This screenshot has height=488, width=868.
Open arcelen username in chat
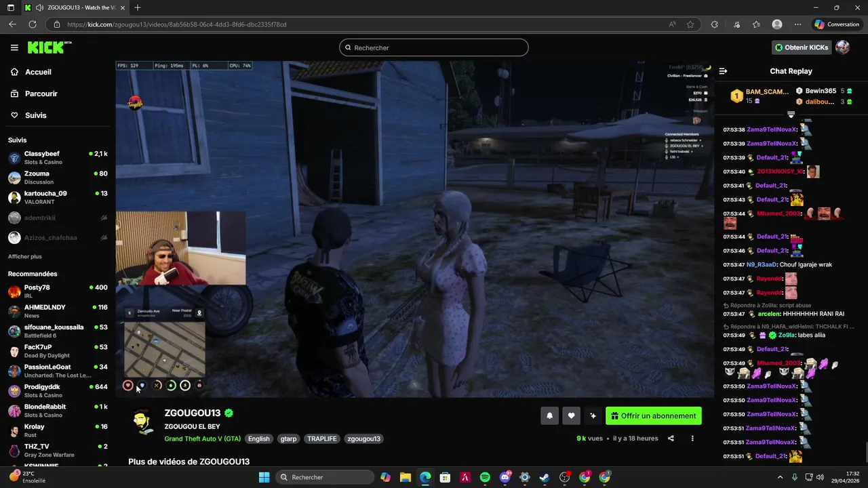click(x=768, y=314)
